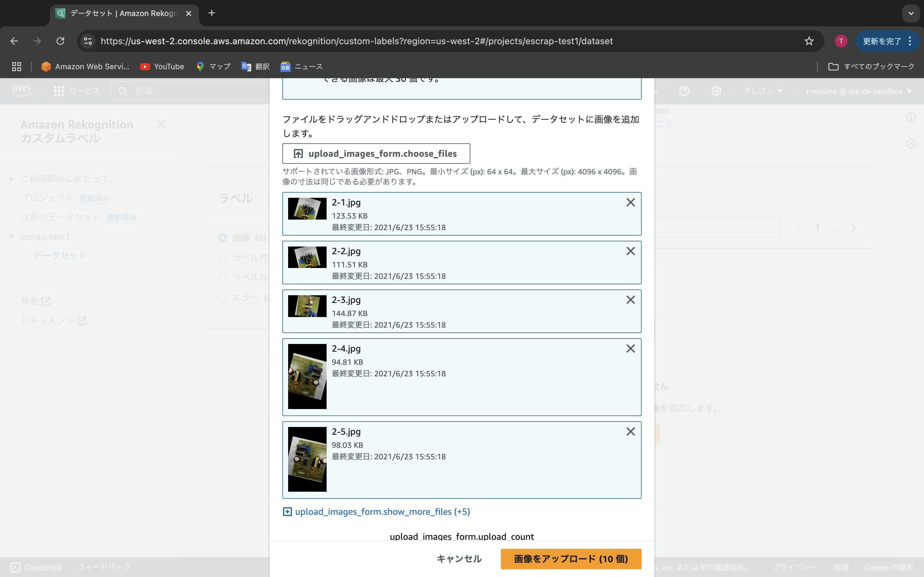924x577 pixels.
Task: Remove 2-4.jpg from the upload list
Action: coord(630,348)
